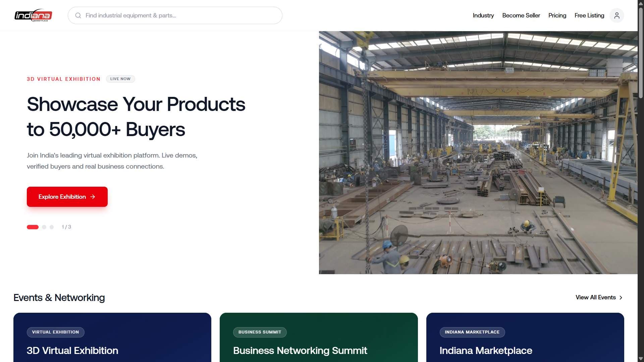Screen dimensions: 644x362
Task: Open the Pricing page
Action: pyautogui.click(x=557, y=15)
